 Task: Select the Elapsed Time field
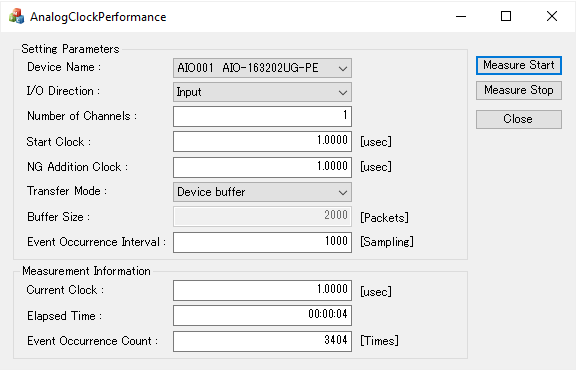click(262, 315)
